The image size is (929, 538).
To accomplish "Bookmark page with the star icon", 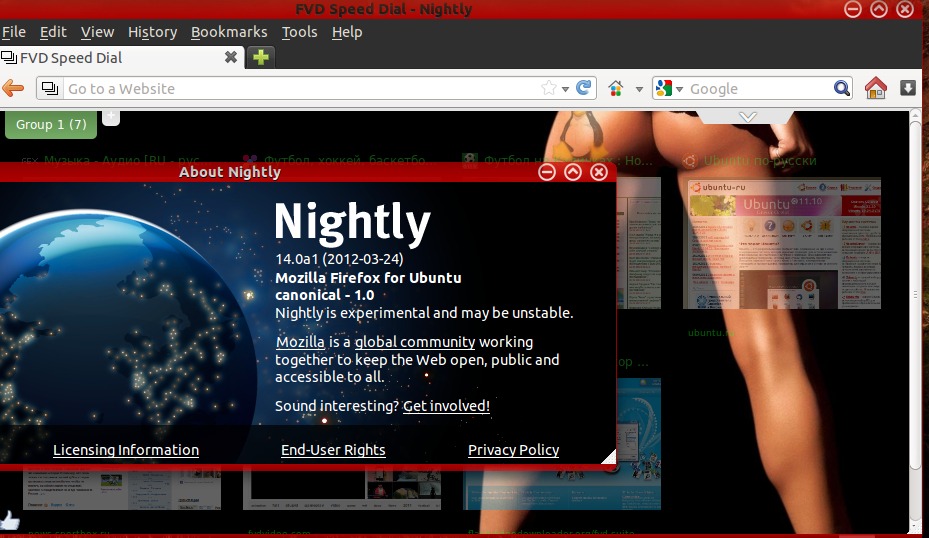I will [549, 88].
